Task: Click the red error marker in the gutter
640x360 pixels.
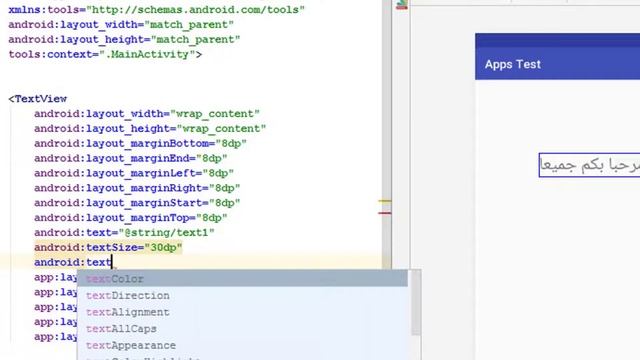Action: (384, 213)
